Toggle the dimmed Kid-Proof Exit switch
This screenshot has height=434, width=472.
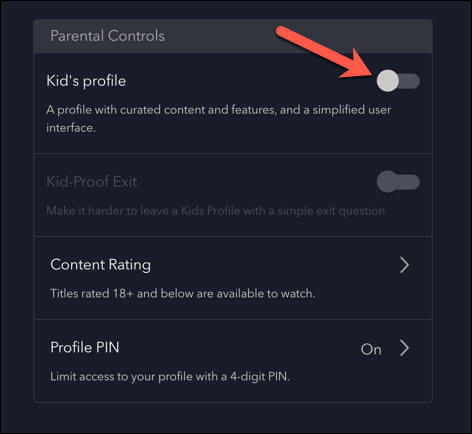[398, 182]
